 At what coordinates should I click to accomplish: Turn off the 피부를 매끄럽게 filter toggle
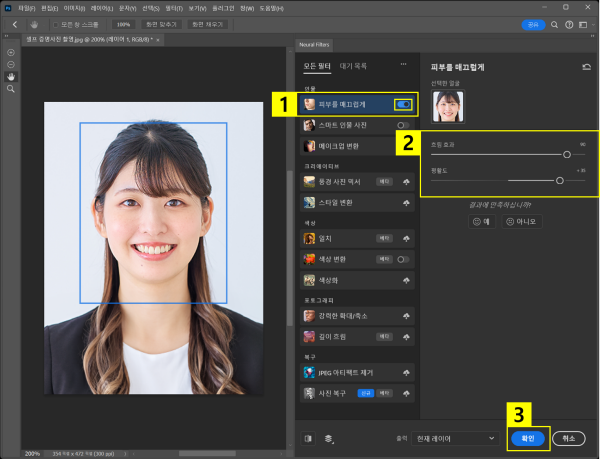coord(404,103)
